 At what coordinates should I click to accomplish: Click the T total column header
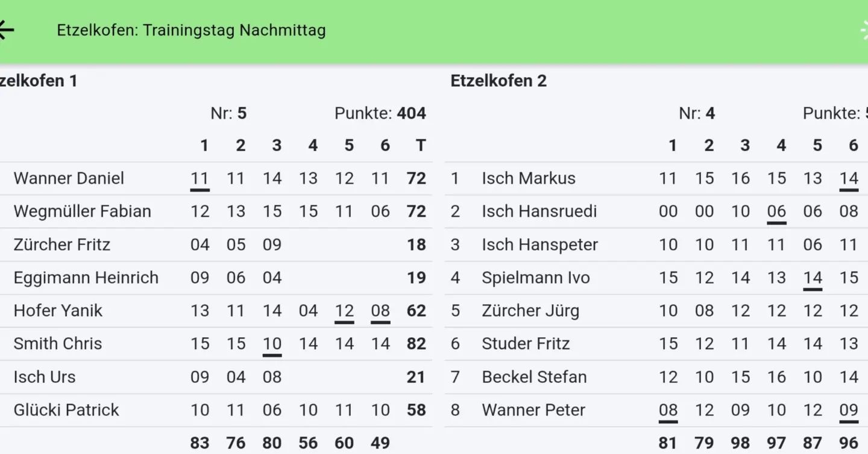tap(420, 146)
